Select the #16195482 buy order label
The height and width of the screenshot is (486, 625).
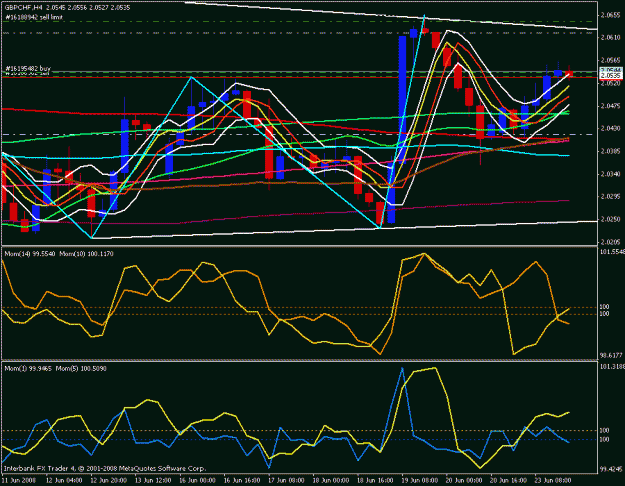coord(28,69)
